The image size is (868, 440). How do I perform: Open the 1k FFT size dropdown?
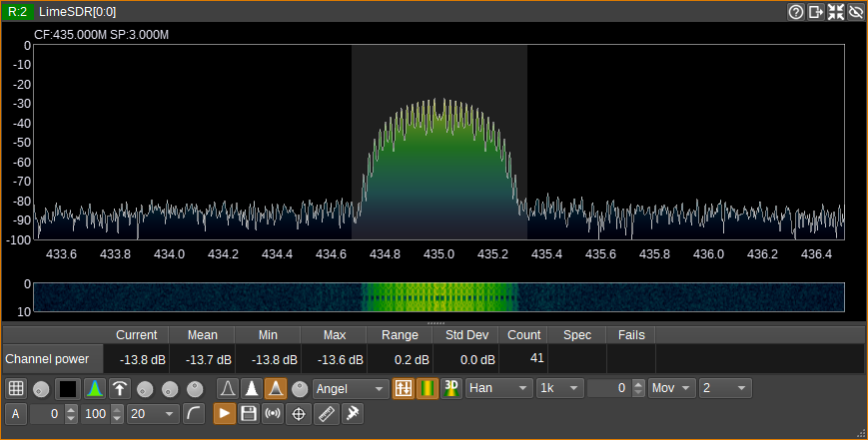click(x=558, y=388)
